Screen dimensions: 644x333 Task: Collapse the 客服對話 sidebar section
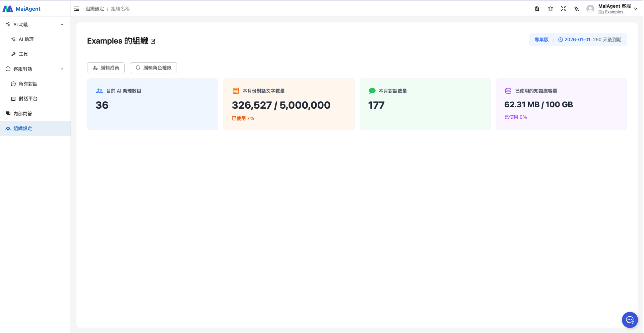tap(62, 69)
